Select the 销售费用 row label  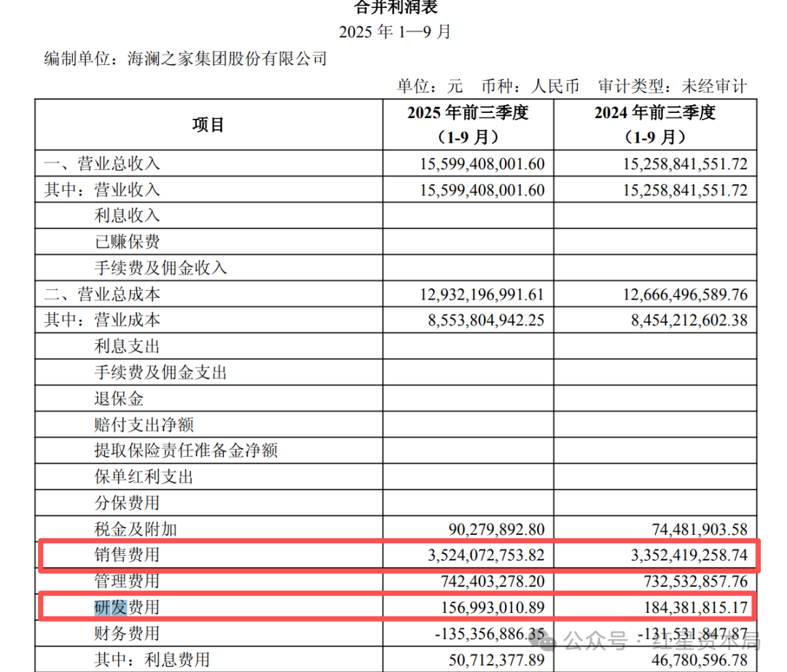[x=127, y=555]
